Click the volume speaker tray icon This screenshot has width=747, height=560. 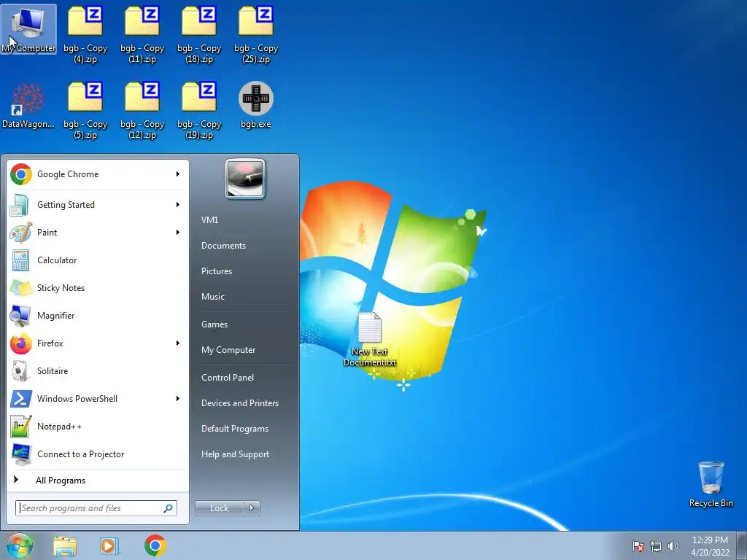tap(673, 546)
